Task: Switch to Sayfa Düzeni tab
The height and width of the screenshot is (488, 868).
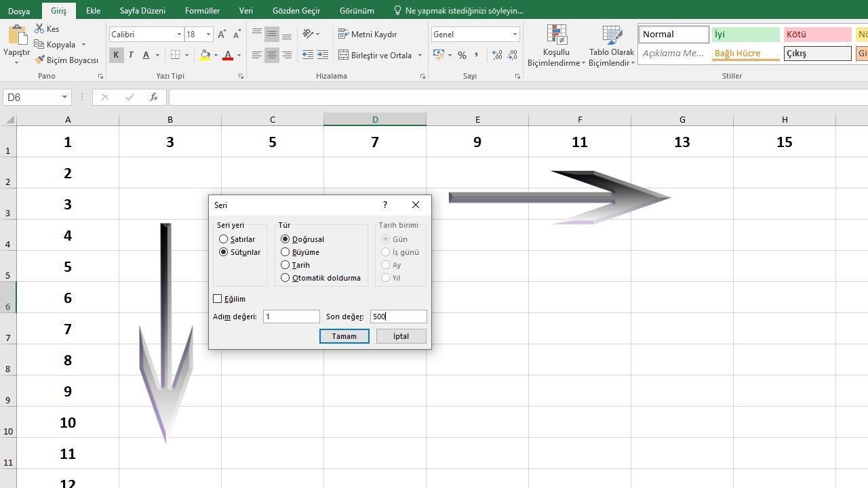Action: [142, 12]
